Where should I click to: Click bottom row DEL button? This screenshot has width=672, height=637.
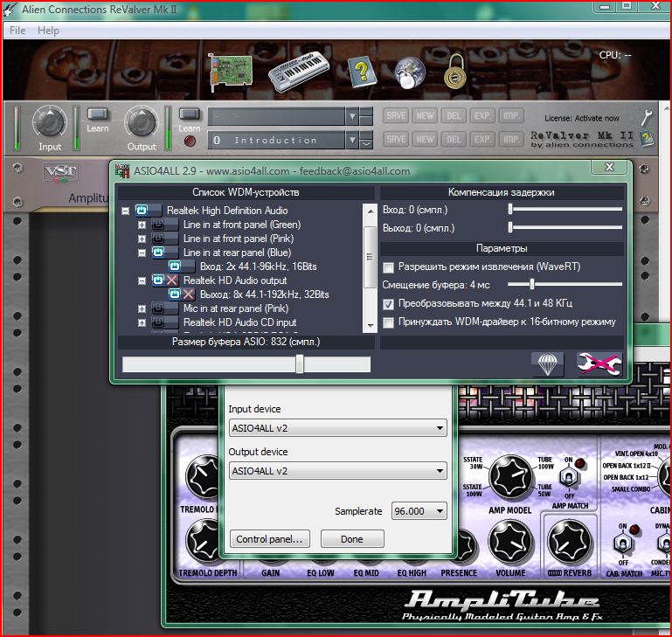[454, 139]
